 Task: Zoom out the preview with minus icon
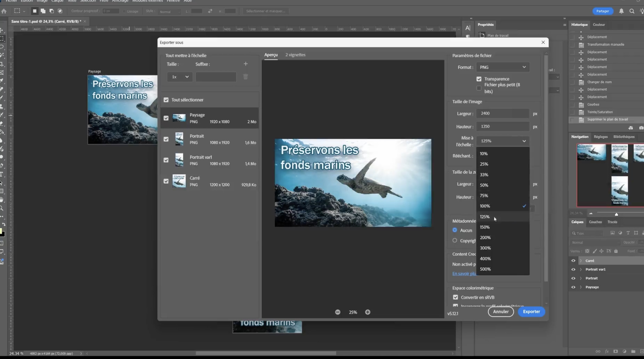338,312
